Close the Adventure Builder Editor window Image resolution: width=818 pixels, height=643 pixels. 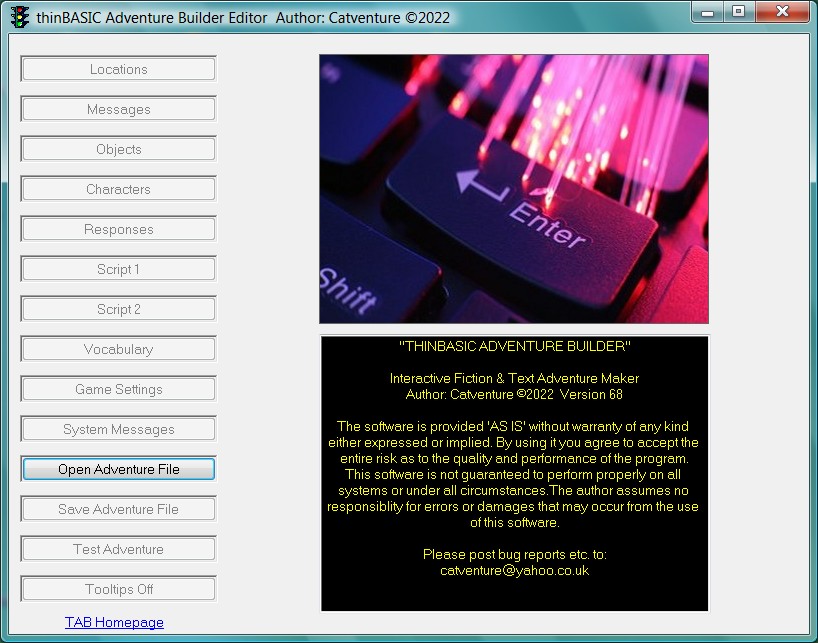782,12
